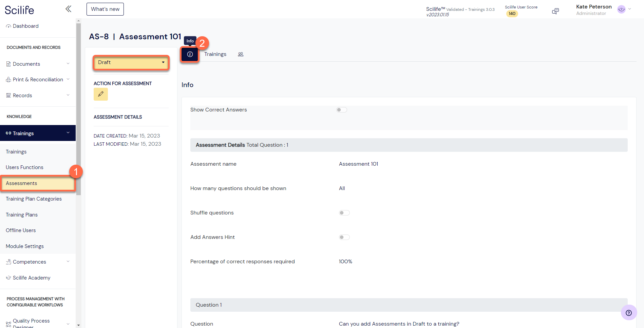Image resolution: width=644 pixels, height=328 pixels.
Task: Enable Add Answers Hint
Action: pos(344,237)
